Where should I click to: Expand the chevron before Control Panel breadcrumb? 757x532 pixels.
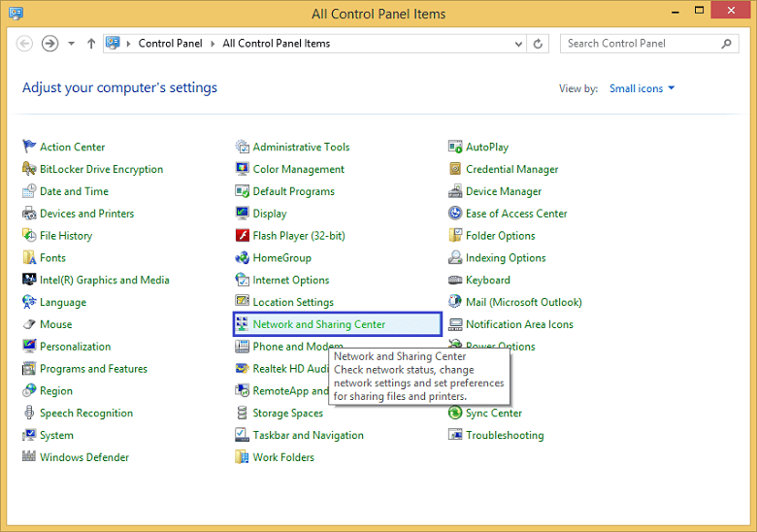[128, 44]
